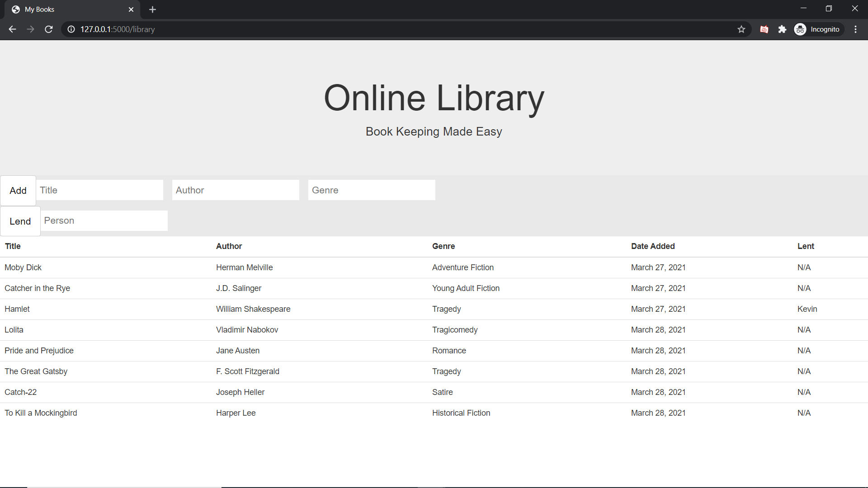Viewport: 868px width, 488px height.
Task: Click into the Genre input field
Action: point(372,190)
